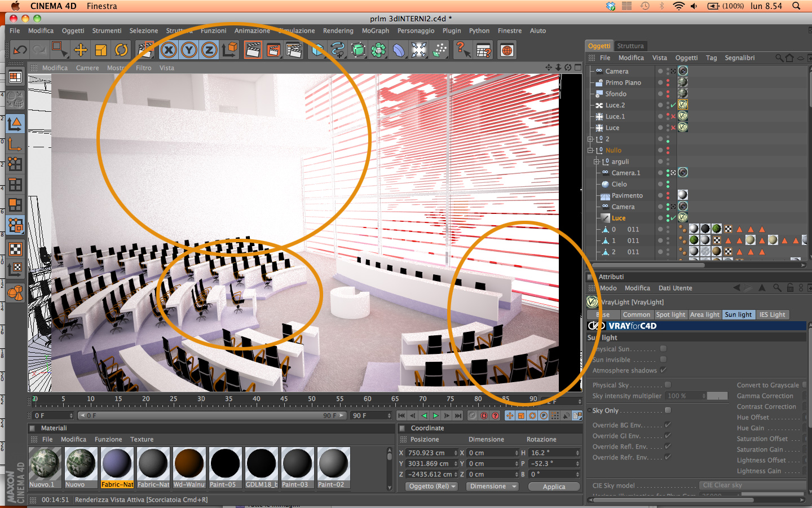
Task: Play the animation backwards
Action: pos(424,415)
